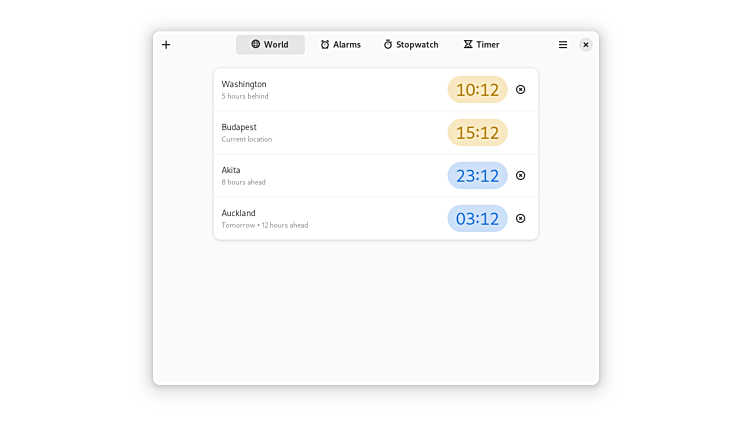The image size is (752, 423).
Task: Click Auckland's 03:12 time badge
Action: 477,219
